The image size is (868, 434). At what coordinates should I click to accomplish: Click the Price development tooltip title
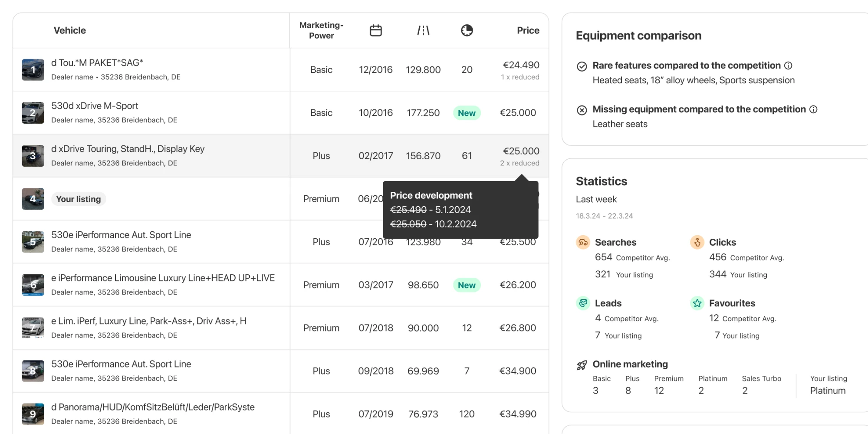[x=431, y=195]
